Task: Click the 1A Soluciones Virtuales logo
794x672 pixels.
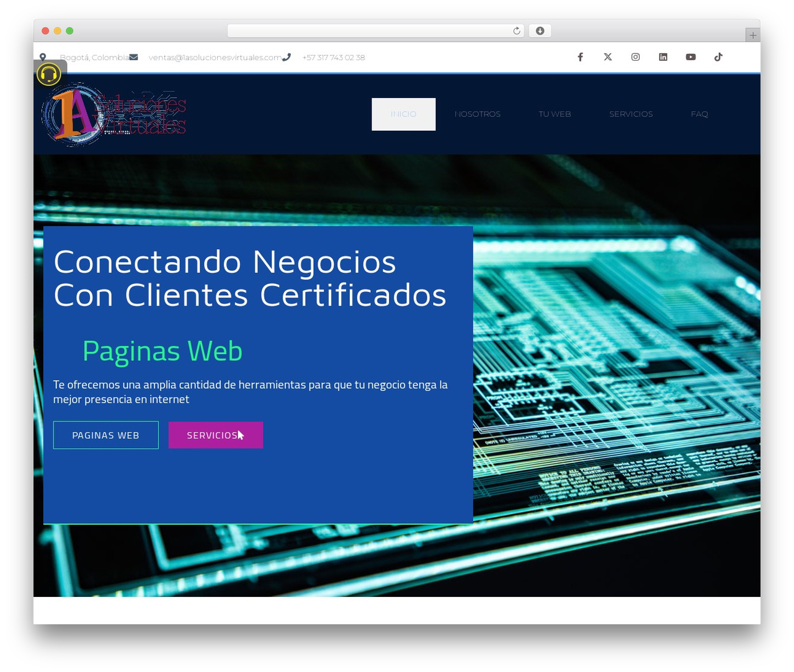Action: pyautogui.click(x=114, y=114)
